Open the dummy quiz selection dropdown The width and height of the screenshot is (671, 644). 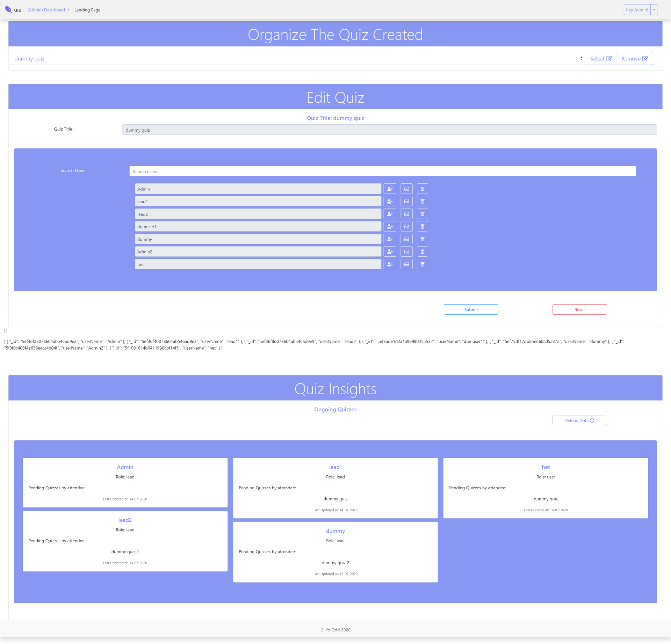tap(297, 59)
